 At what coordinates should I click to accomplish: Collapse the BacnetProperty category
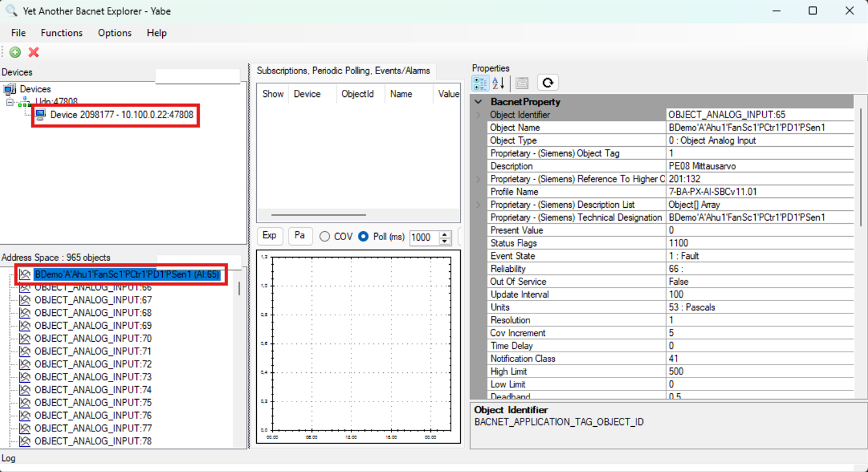click(479, 102)
